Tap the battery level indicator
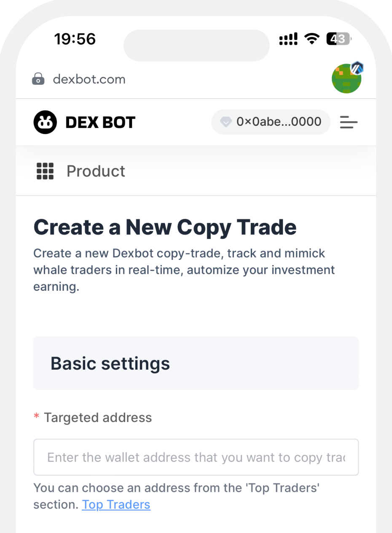The width and height of the screenshot is (392, 533). pos(339,40)
